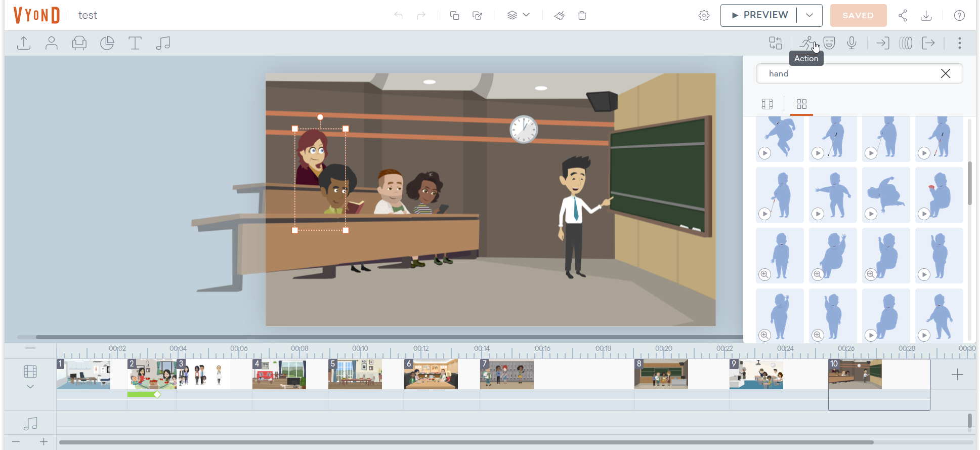Expand the timeline rows chevron
Image resolution: width=980 pixels, height=450 pixels.
[x=30, y=387]
